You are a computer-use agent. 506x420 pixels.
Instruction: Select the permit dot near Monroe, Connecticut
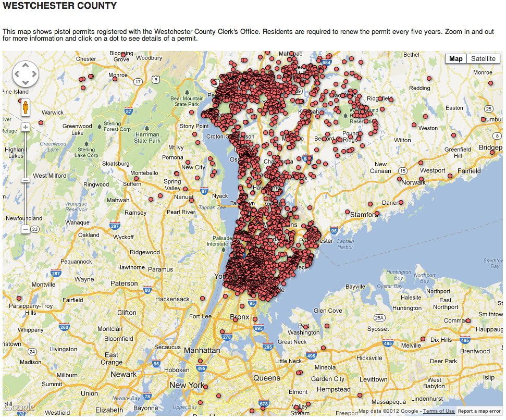point(490,83)
